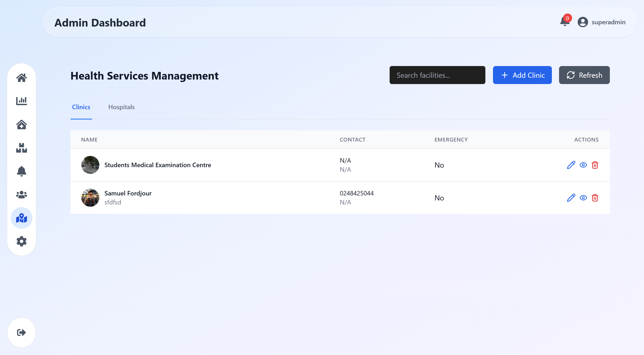Open the bar chart analytics icon in sidebar
Viewport: 644px width, 355px height.
click(x=22, y=101)
